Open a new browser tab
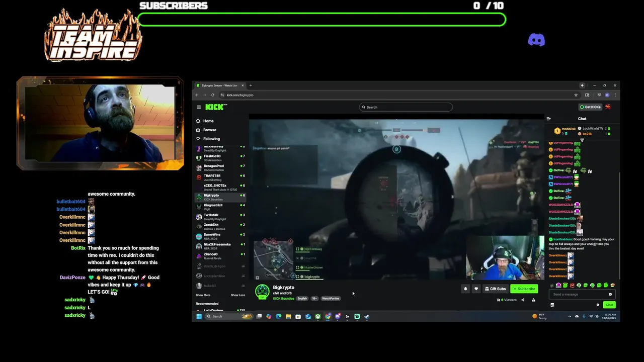The width and height of the screenshot is (644, 362). (x=251, y=85)
